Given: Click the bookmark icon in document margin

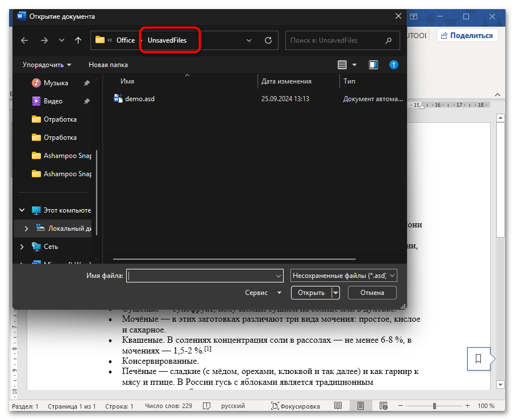Looking at the screenshot, I should point(478,359).
